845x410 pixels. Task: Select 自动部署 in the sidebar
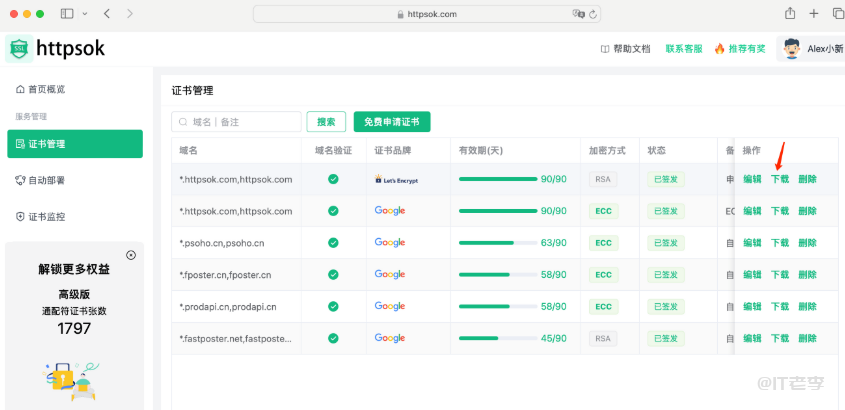[x=46, y=180]
